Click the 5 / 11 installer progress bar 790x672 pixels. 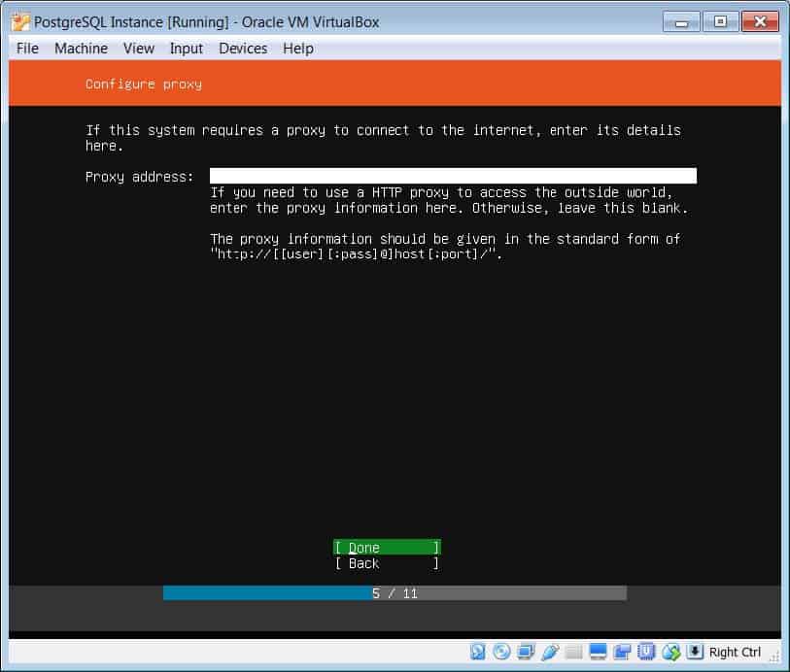[x=395, y=593]
